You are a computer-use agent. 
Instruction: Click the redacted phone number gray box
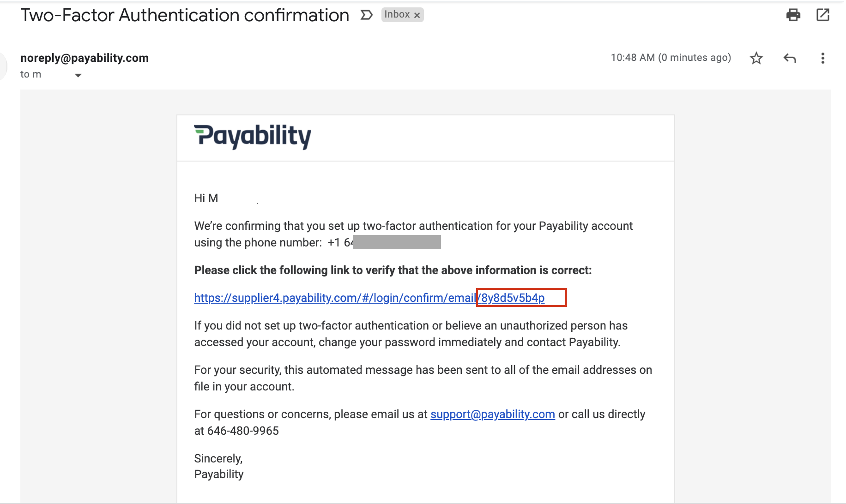coord(397,242)
